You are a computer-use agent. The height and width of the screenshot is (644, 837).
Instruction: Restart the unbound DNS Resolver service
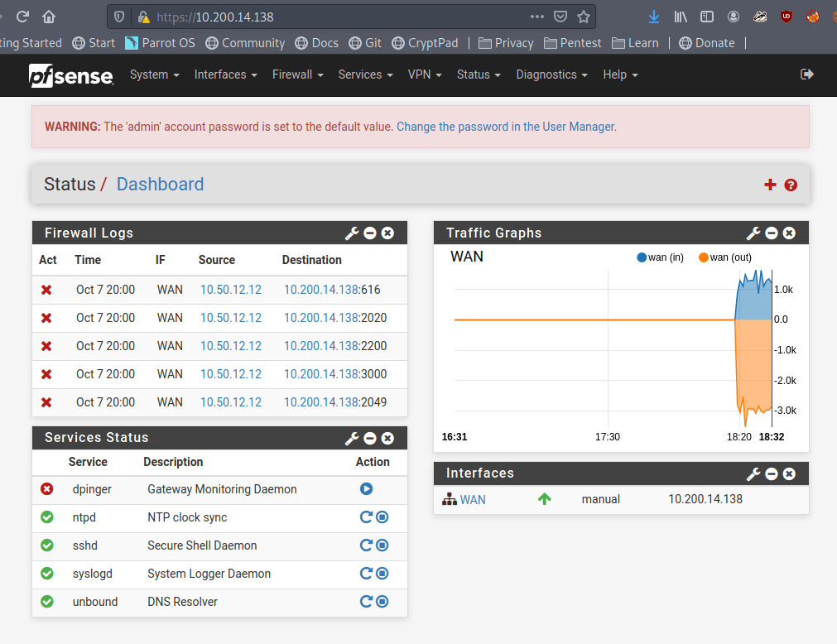366,602
